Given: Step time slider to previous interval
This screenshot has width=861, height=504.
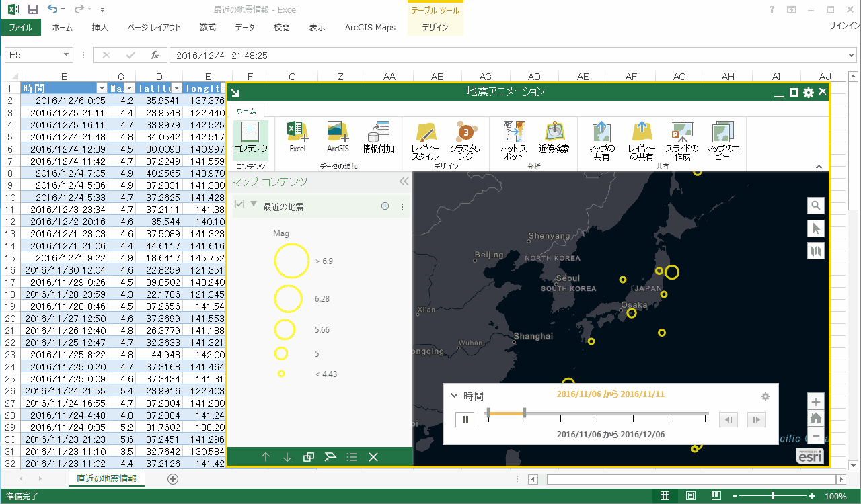Looking at the screenshot, I should (x=728, y=420).
